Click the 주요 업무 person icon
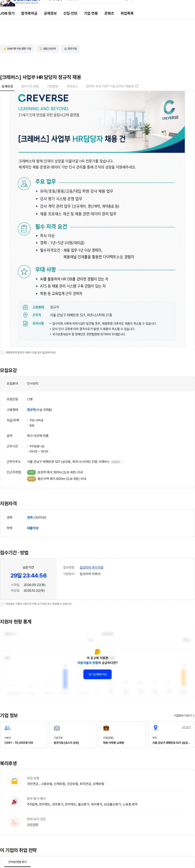The image size is (195, 868). pyautogui.click(x=24, y=184)
